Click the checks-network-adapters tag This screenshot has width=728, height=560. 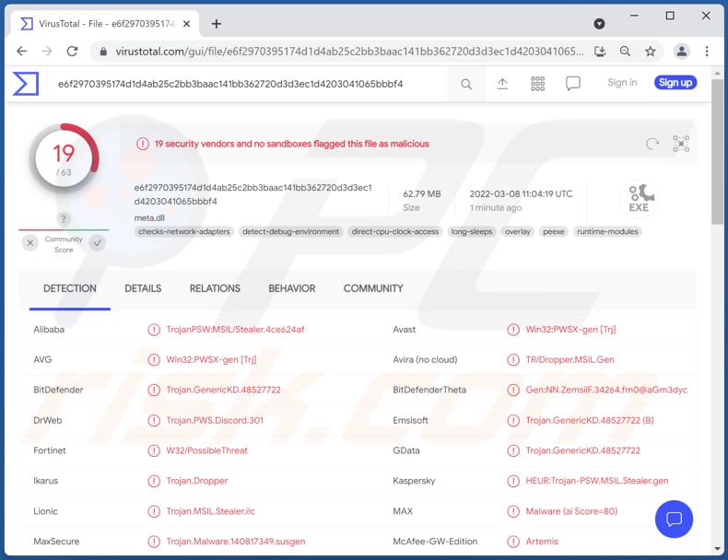coord(184,231)
